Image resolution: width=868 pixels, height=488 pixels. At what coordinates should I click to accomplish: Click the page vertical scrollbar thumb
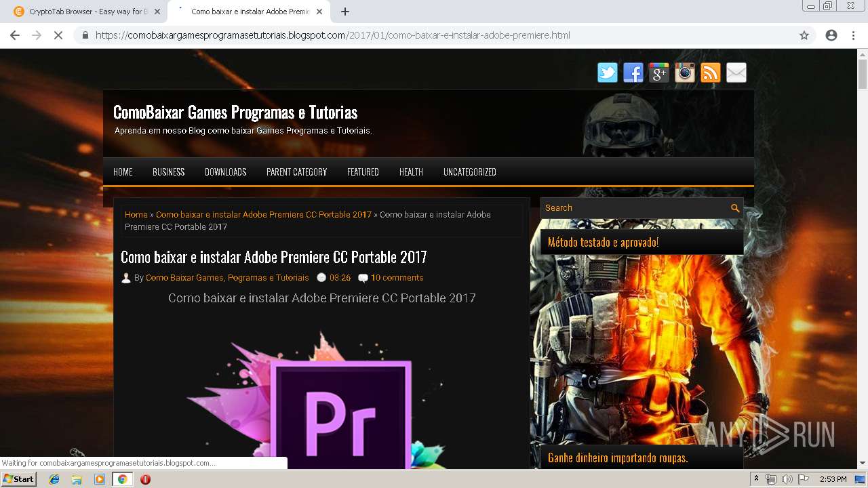(x=863, y=75)
